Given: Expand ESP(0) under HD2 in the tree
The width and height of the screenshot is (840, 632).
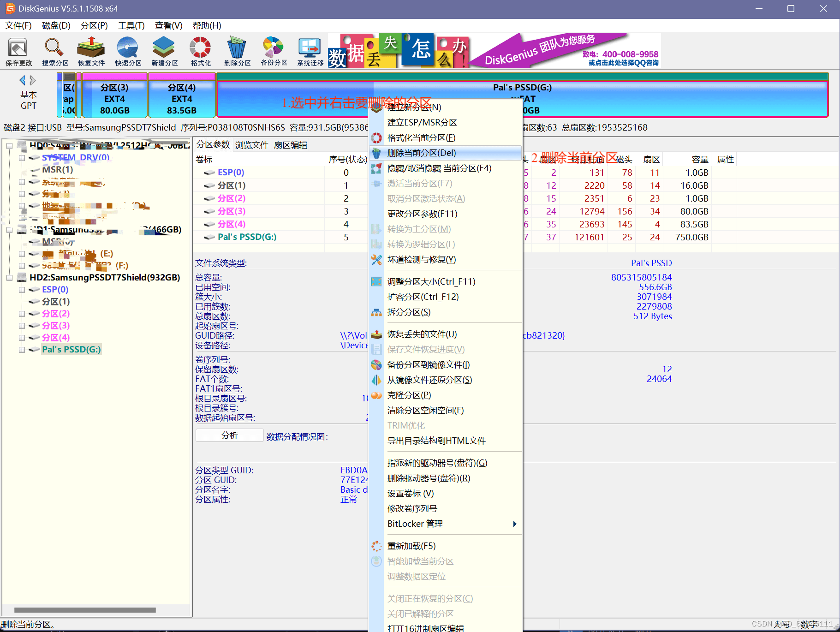Looking at the screenshot, I should coord(22,290).
